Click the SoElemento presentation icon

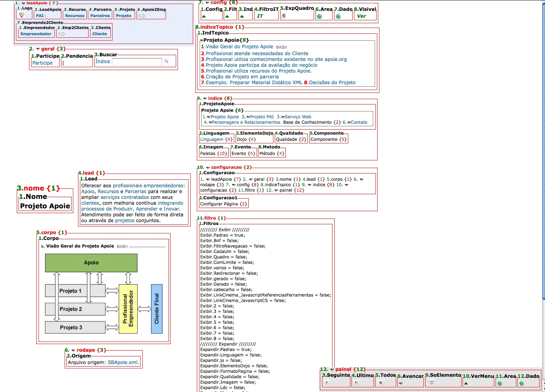pos(432,383)
